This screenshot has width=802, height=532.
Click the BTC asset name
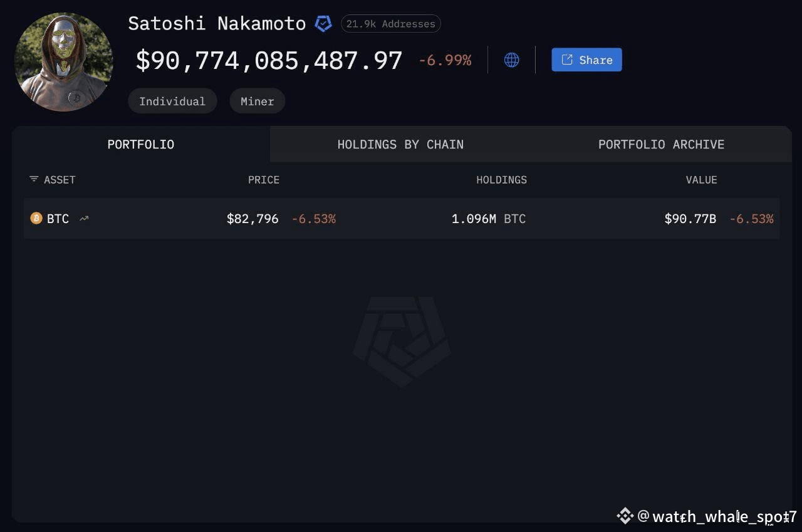click(x=58, y=219)
